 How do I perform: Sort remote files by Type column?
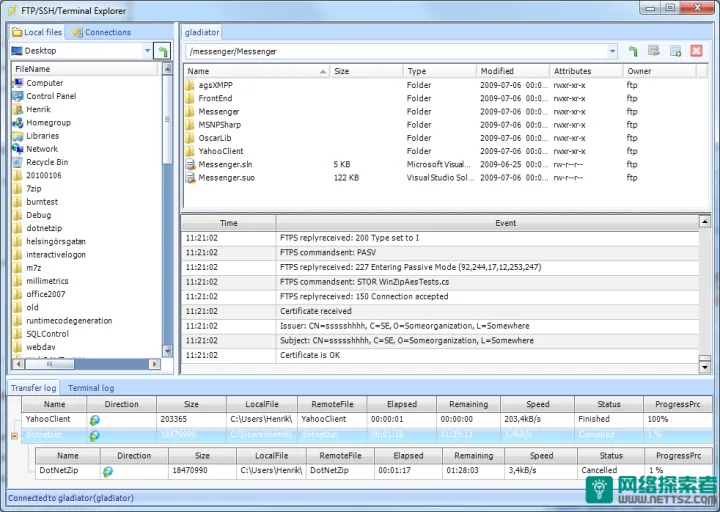(439, 71)
